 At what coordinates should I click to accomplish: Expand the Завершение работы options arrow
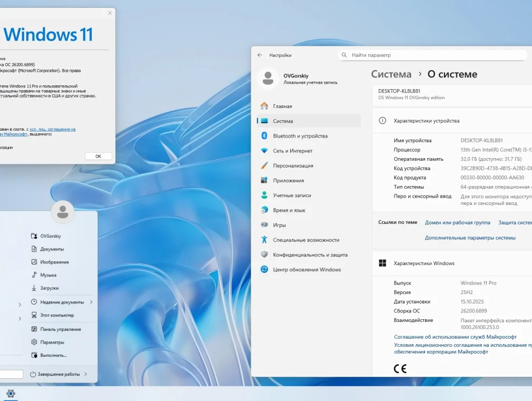(85, 374)
